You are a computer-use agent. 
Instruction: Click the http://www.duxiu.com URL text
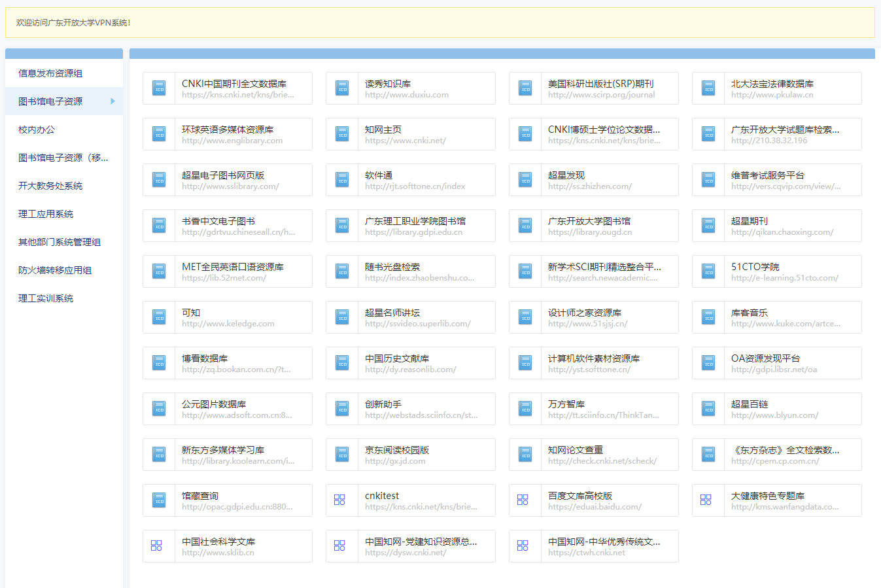tap(407, 95)
